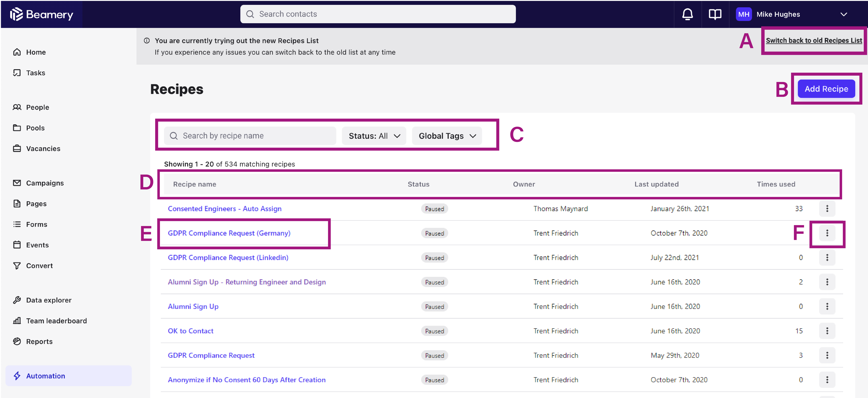Click the date July 22nd, 2021
Viewport: 868px width, 398px height.
coord(675,257)
